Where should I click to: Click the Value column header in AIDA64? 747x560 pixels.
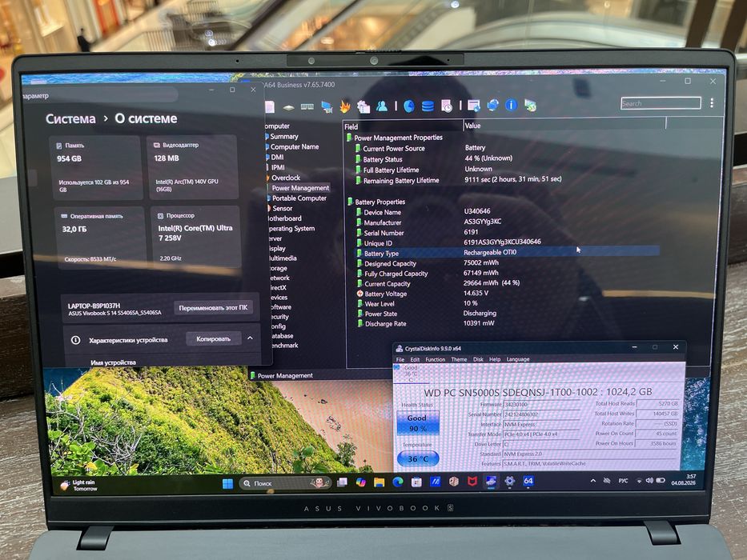click(564, 126)
